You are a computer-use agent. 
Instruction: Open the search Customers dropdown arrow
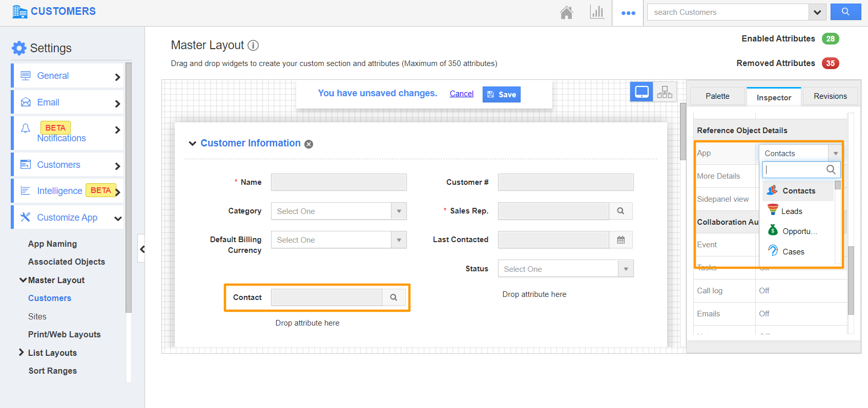817,12
